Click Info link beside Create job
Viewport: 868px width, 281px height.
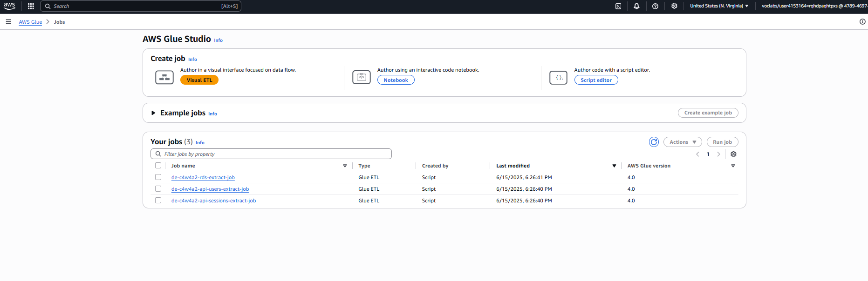click(x=192, y=60)
